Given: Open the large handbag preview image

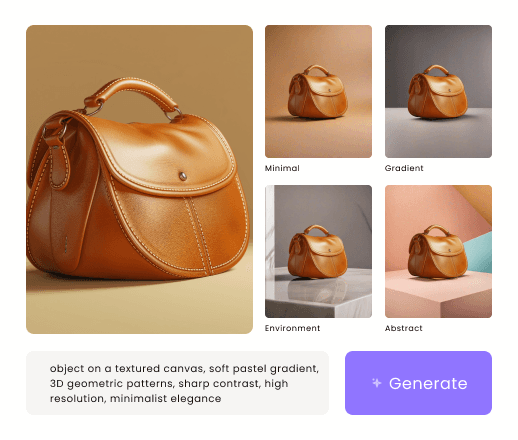Looking at the screenshot, I should pyautogui.click(x=139, y=179).
